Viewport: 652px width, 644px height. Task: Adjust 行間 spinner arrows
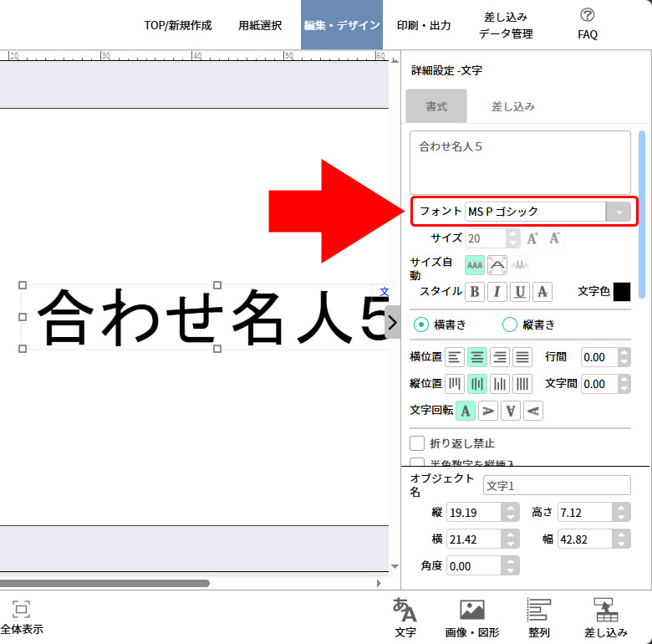[x=624, y=357]
